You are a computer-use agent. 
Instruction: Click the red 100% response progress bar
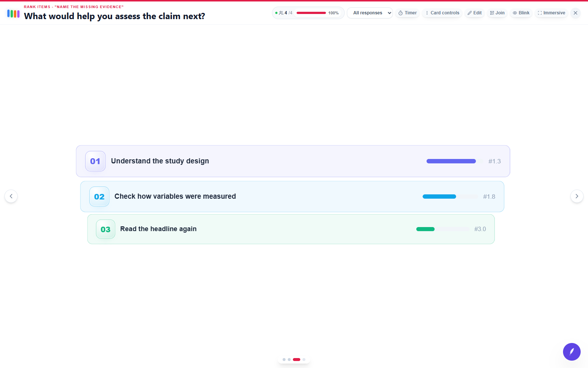311,13
